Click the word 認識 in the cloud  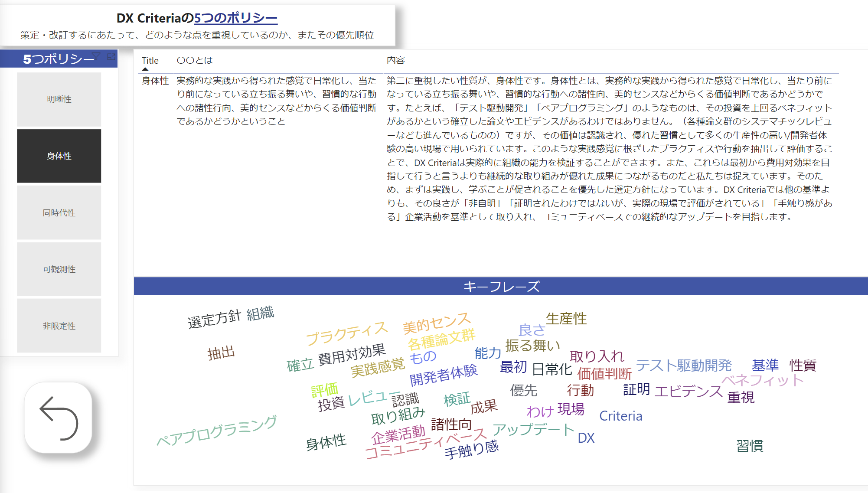(405, 399)
